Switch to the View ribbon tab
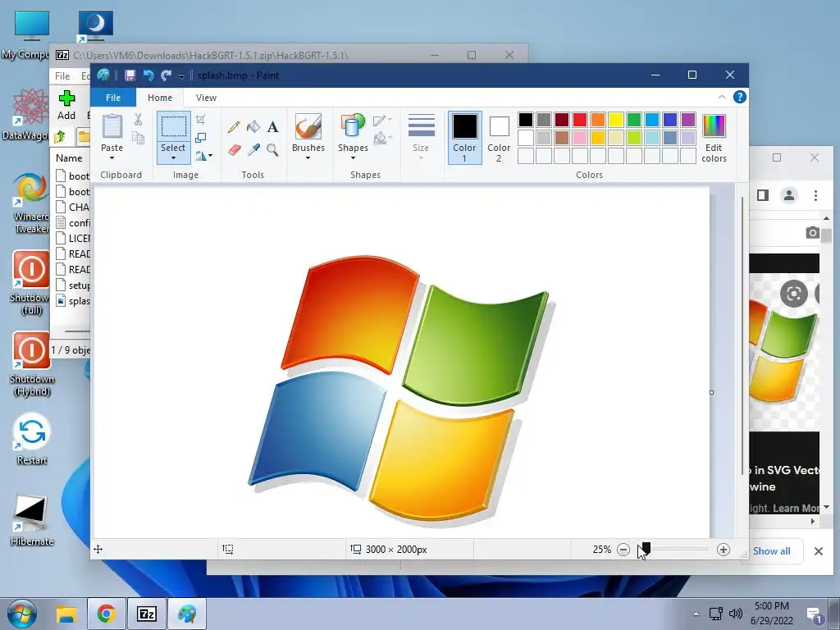This screenshot has width=840, height=630. coord(206,98)
